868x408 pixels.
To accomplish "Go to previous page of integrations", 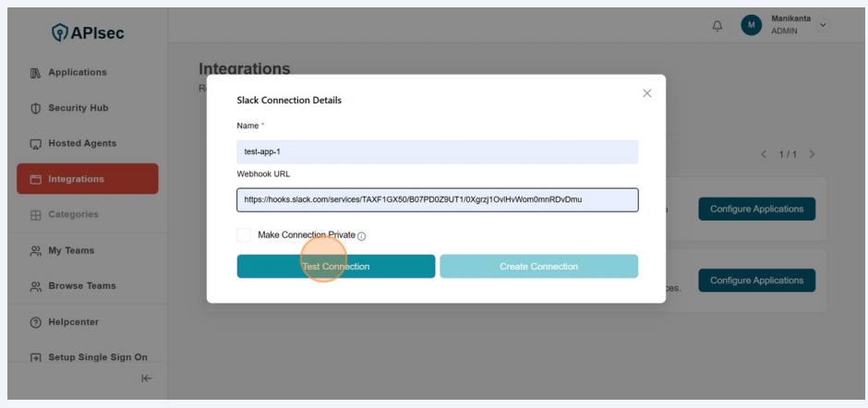I will (764, 154).
